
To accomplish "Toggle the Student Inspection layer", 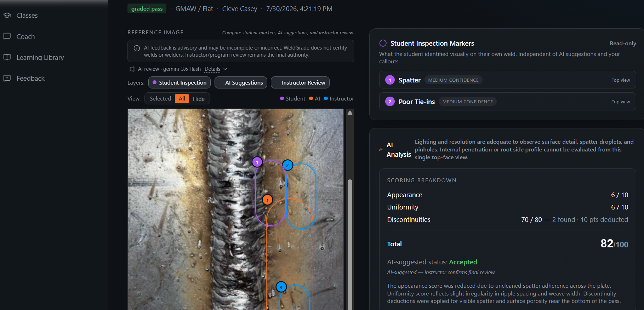I will (179, 82).
